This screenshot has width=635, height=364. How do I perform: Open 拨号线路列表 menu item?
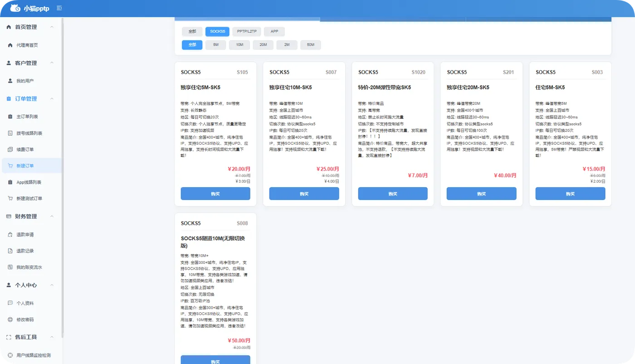click(31, 133)
